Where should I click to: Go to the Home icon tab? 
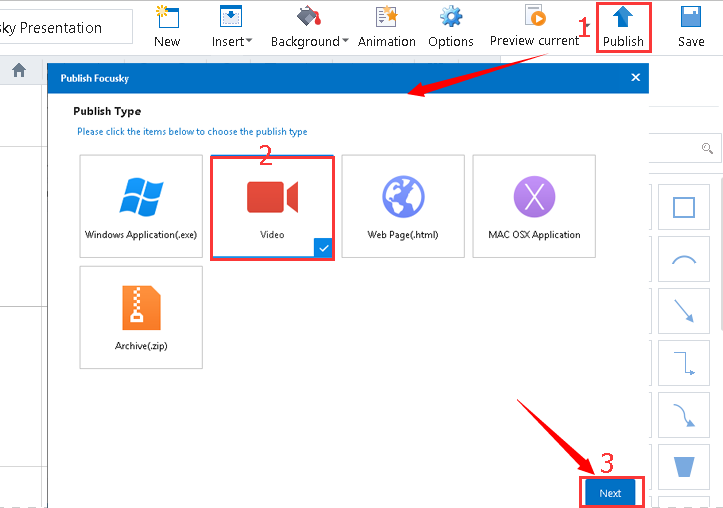click(x=19, y=71)
